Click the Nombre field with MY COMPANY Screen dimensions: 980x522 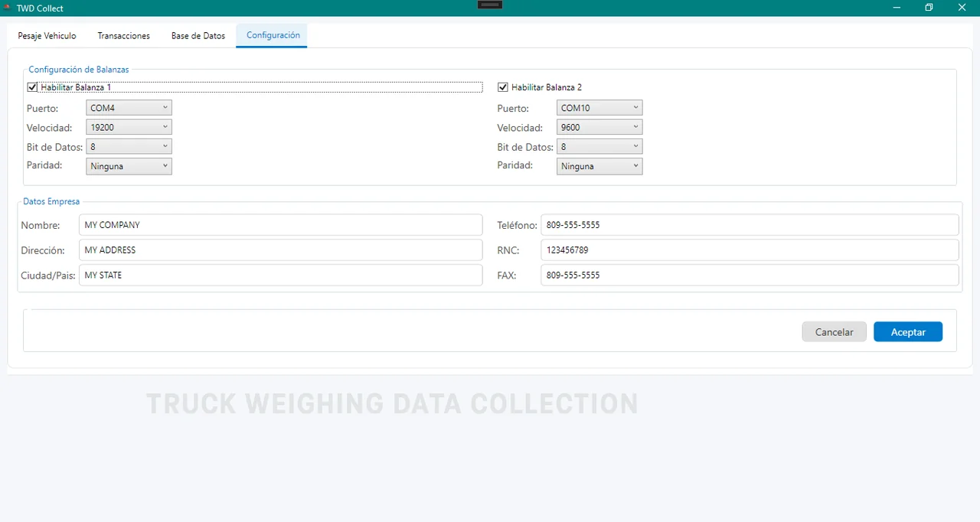coord(280,225)
